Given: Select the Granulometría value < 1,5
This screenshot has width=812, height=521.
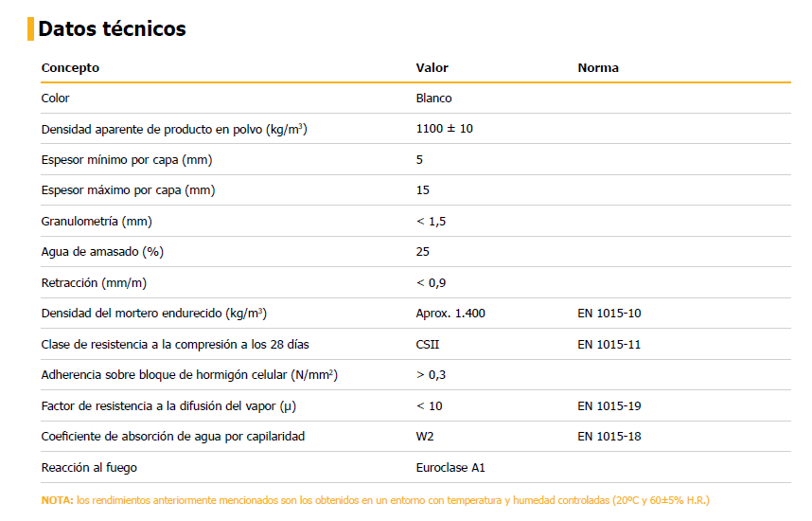Looking at the screenshot, I should (431, 222).
